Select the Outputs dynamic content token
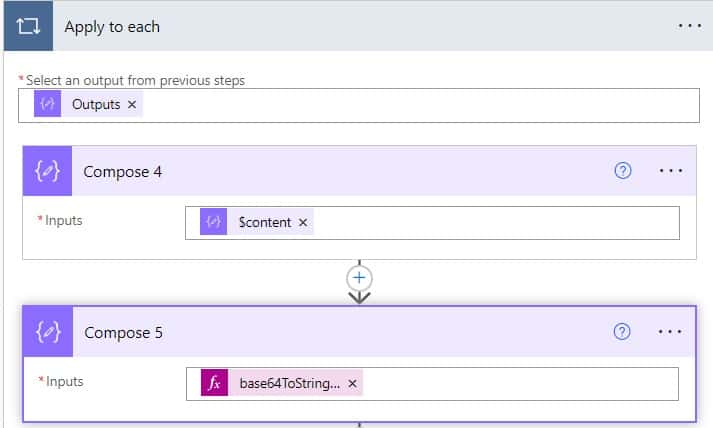This screenshot has width=713, height=428. (88, 104)
